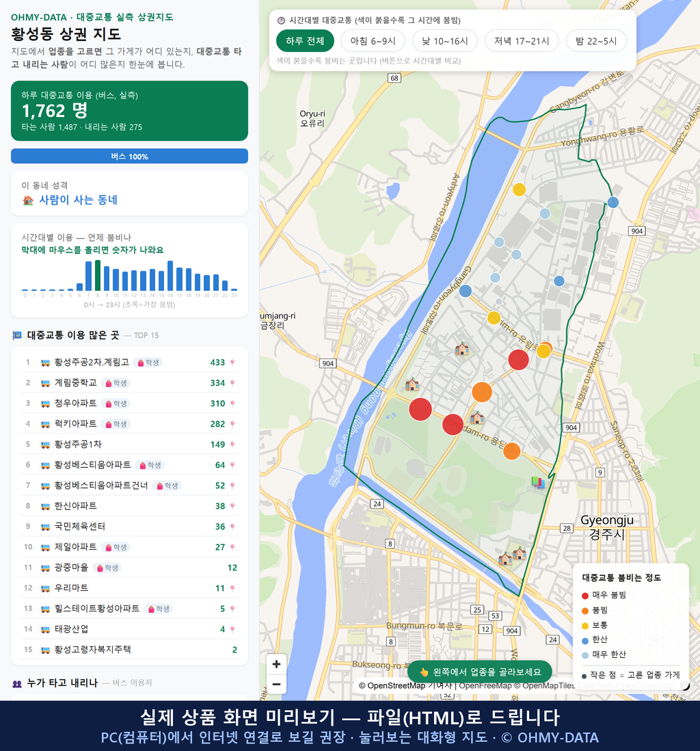Viewport: 700px width, 751px height.
Task: Click the green 하루 대중교통 이용 summary card
Action: pos(129,111)
